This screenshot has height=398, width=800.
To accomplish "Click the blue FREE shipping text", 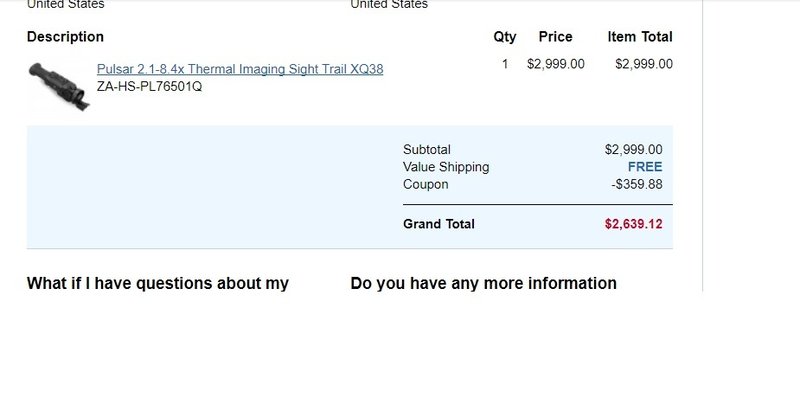I will pyautogui.click(x=645, y=167).
